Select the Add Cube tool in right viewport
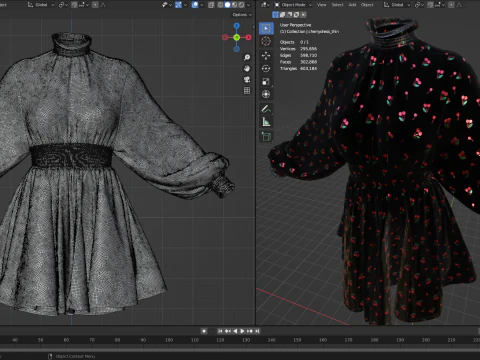 pos(266,136)
